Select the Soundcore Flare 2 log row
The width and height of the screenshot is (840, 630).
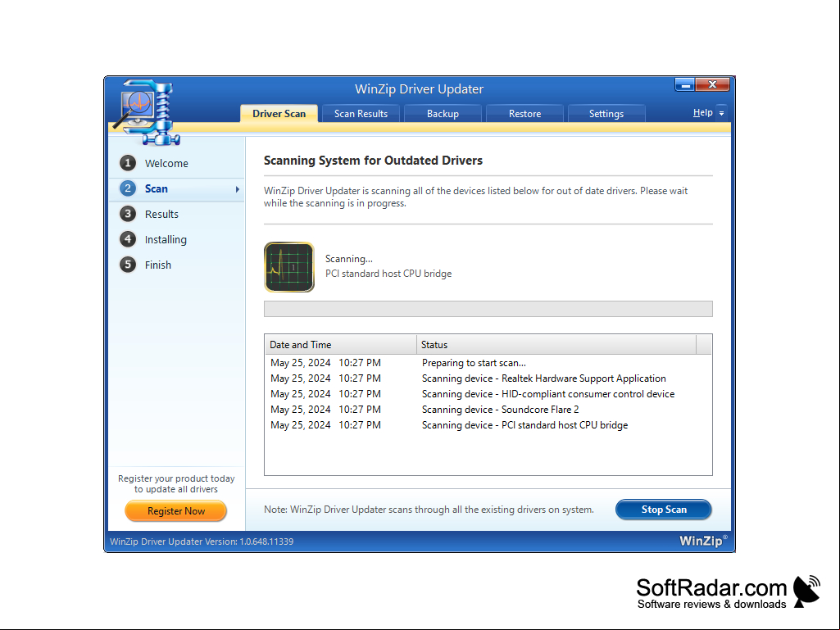pyautogui.click(x=488, y=410)
